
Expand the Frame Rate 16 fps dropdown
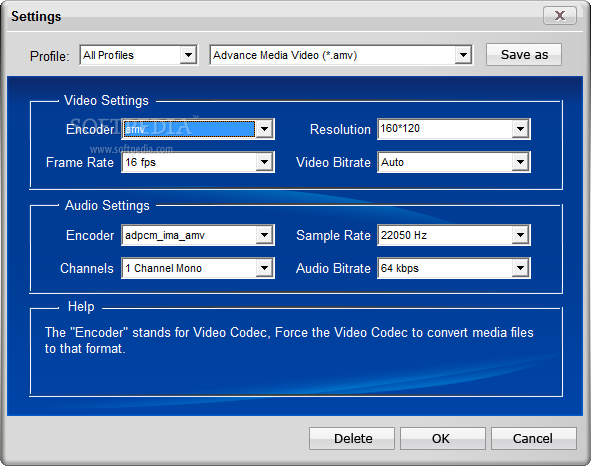198,162
